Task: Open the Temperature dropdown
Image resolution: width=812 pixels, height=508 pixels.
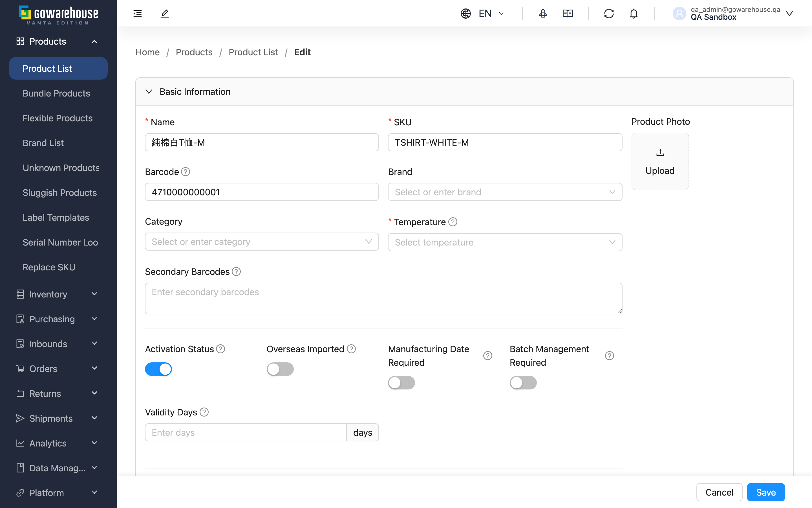Action: click(x=505, y=242)
